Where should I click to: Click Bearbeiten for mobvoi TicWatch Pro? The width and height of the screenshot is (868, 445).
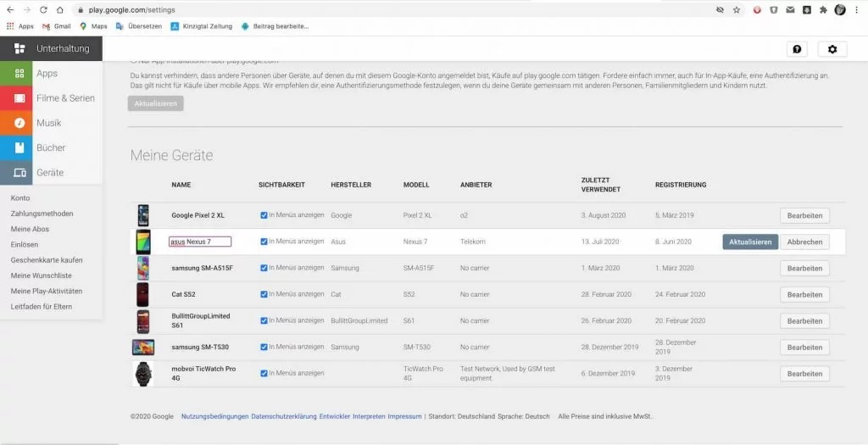[x=805, y=374]
